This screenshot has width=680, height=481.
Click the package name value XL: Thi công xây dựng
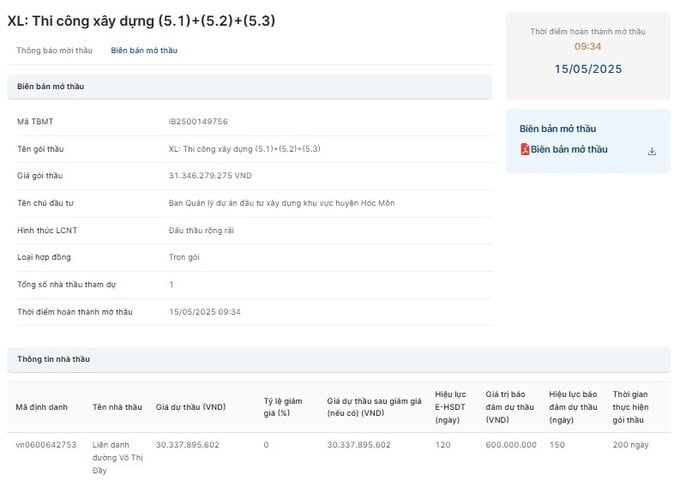[245, 149]
